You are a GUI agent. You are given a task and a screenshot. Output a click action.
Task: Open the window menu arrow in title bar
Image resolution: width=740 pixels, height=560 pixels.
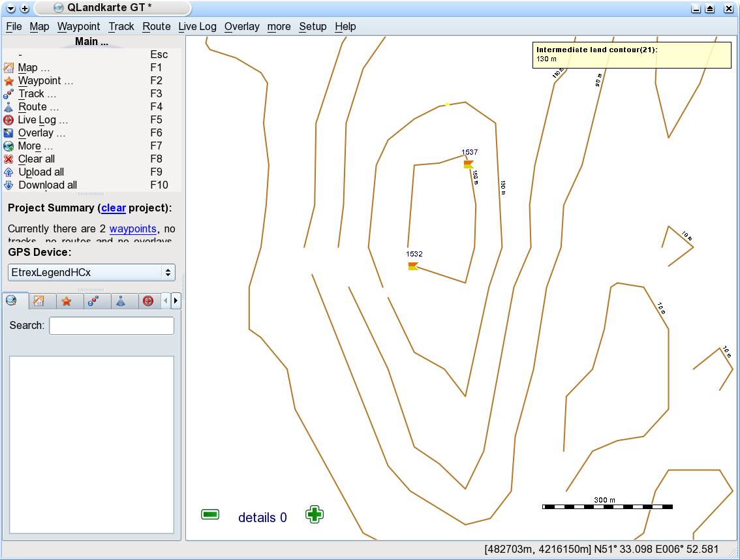[x=10, y=8]
